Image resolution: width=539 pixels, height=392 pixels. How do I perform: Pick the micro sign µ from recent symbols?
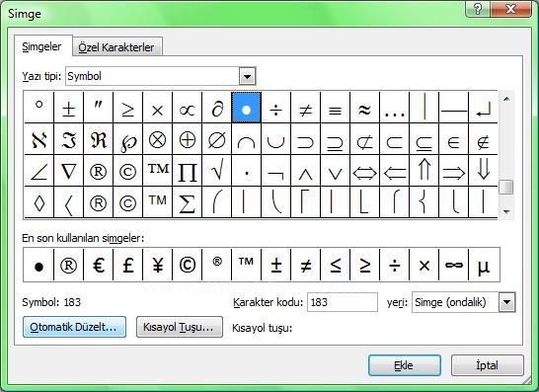[484, 265]
